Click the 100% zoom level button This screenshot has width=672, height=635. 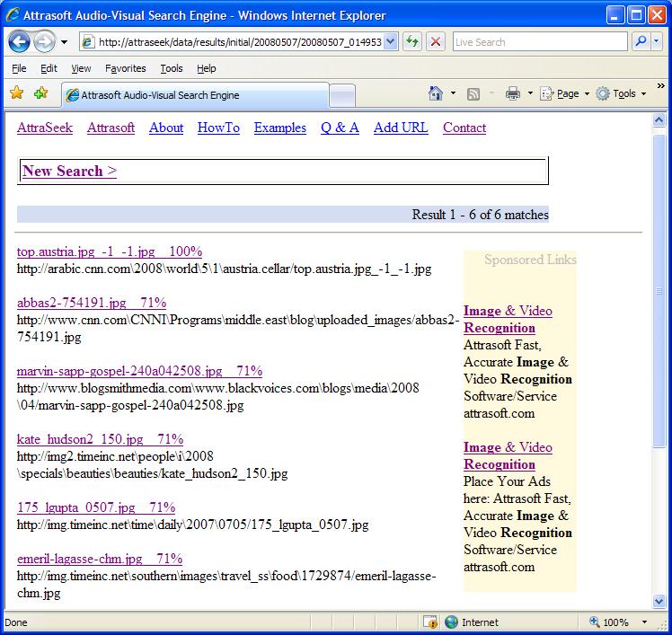(x=609, y=622)
